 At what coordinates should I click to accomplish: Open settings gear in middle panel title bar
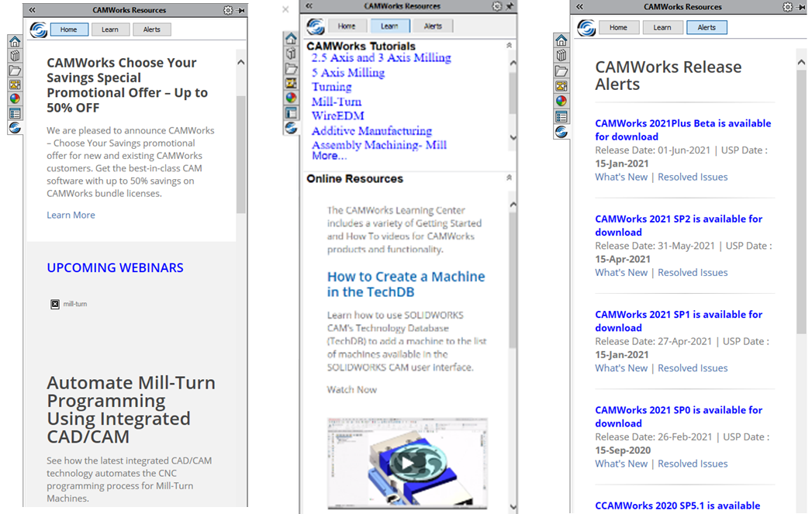(x=496, y=6)
